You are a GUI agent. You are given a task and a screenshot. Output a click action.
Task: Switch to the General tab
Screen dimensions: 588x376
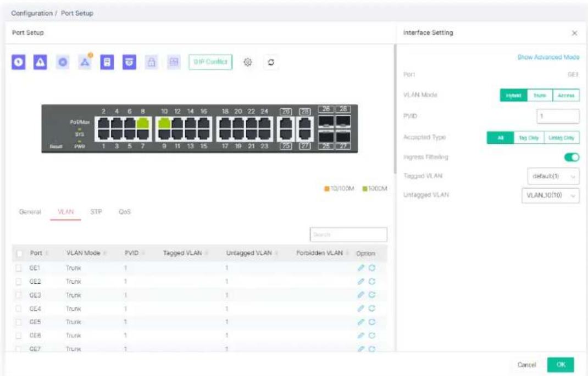30,212
